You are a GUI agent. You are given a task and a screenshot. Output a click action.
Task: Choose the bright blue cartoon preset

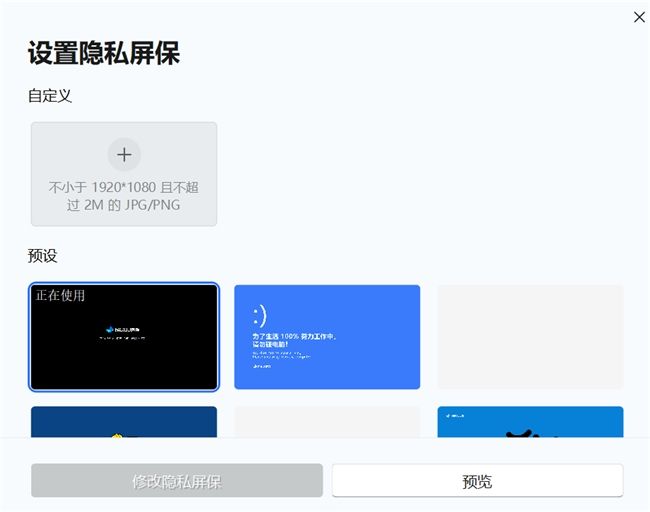pos(530,422)
